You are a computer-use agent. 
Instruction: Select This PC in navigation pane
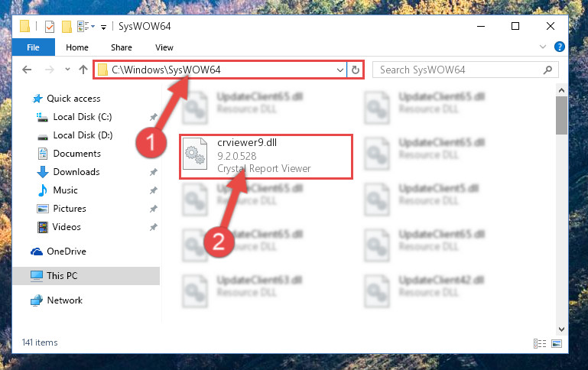pyautogui.click(x=86, y=276)
